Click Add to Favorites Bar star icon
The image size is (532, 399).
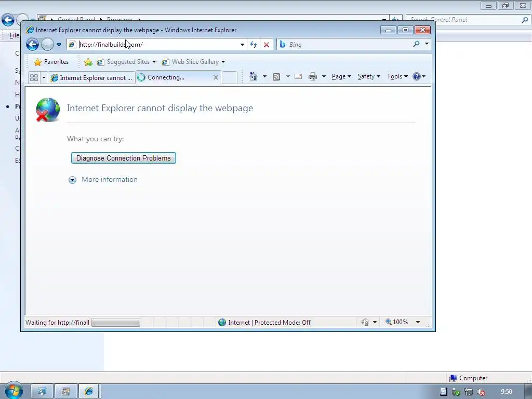click(88, 62)
